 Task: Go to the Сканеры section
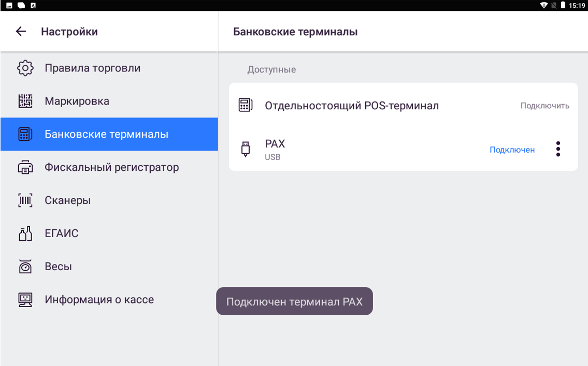tap(67, 200)
